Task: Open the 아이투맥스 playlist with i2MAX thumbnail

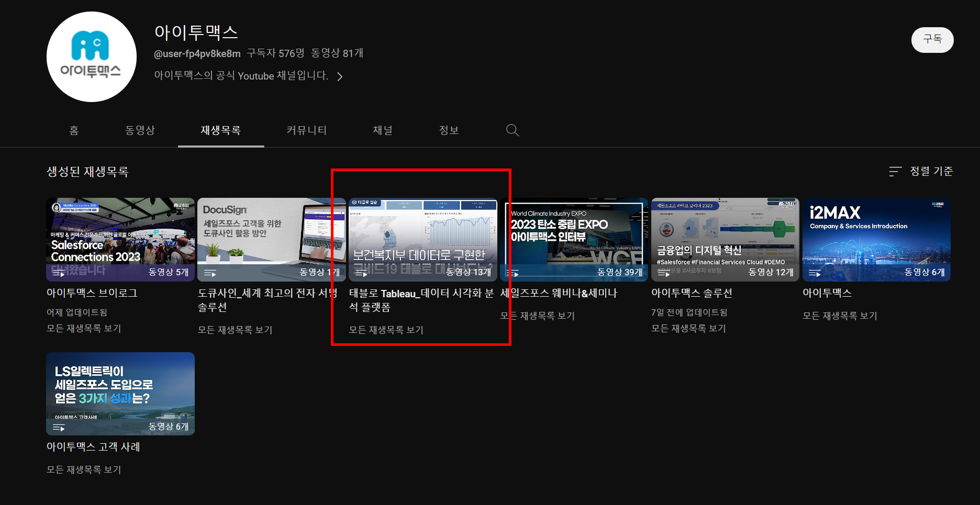Action: 827,293
